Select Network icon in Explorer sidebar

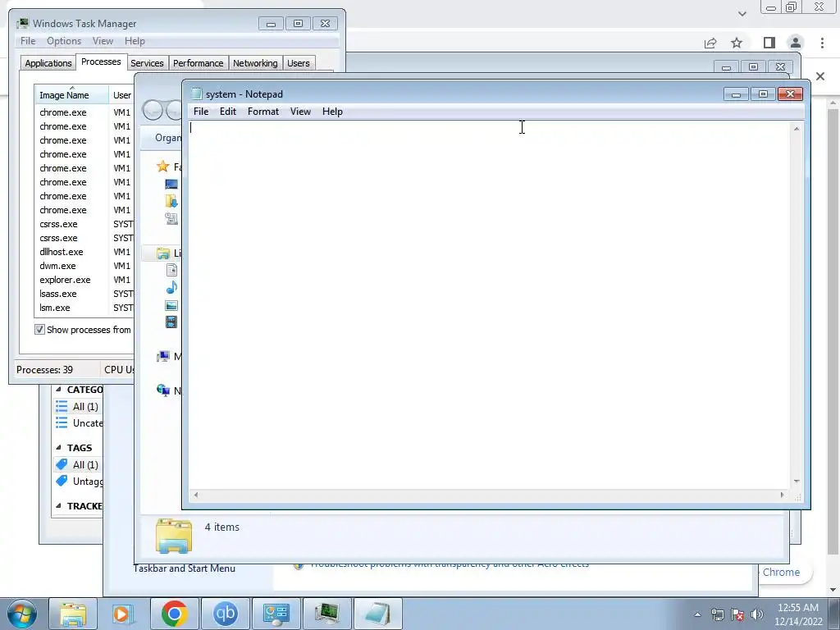coord(163,390)
